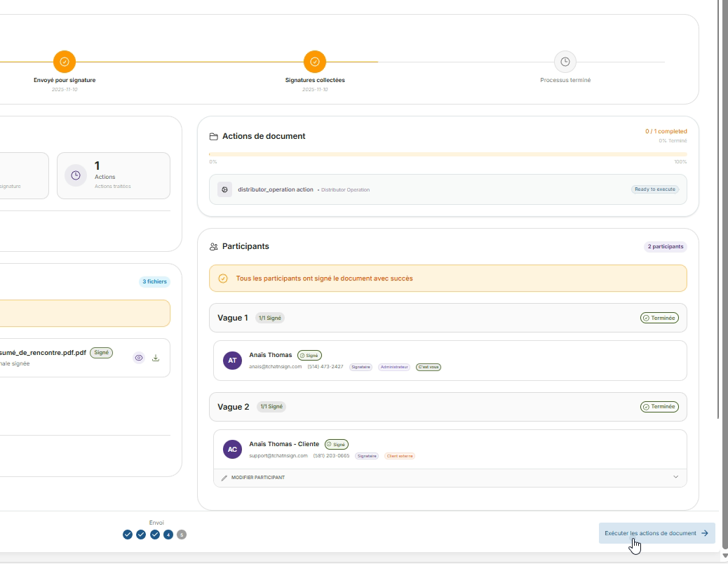This screenshot has width=728, height=564.
Task: Click the 'Client externe' tag
Action: pyautogui.click(x=400, y=456)
